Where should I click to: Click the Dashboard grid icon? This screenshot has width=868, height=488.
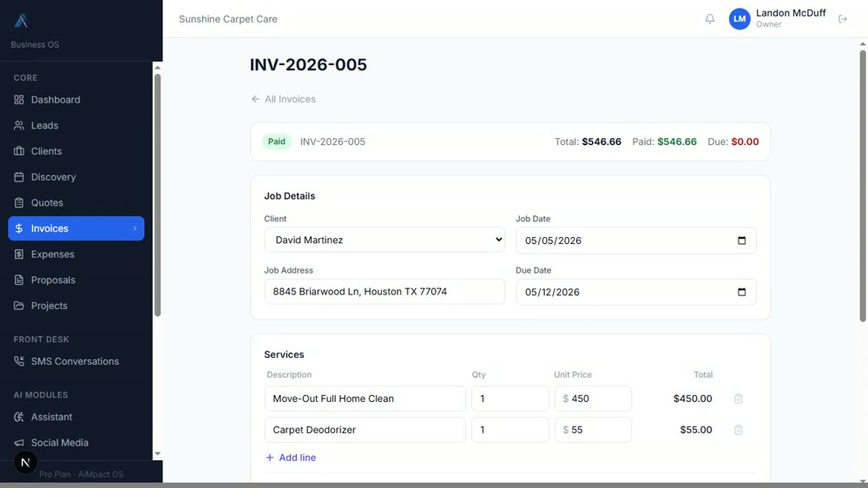pyautogui.click(x=19, y=100)
